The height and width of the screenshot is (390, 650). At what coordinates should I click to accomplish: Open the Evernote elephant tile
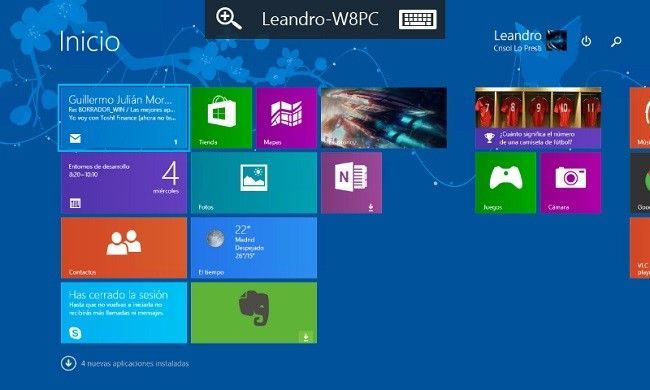point(254,313)
